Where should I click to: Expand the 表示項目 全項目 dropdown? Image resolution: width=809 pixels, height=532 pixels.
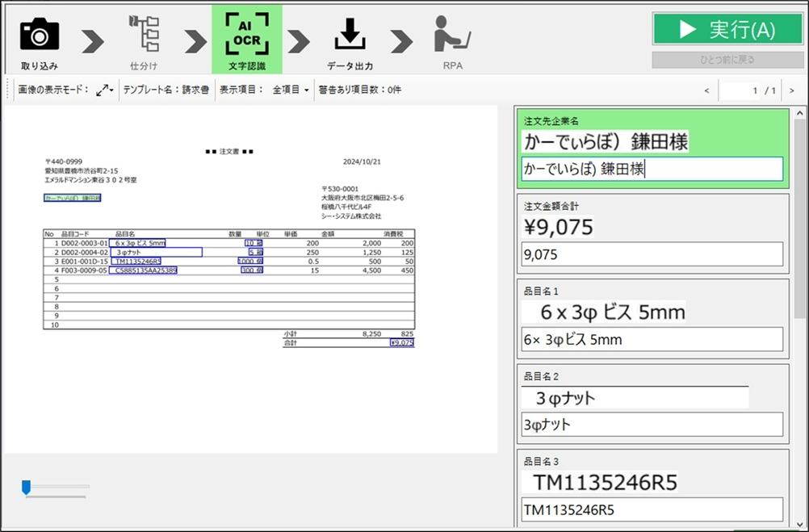pos(291,90)
